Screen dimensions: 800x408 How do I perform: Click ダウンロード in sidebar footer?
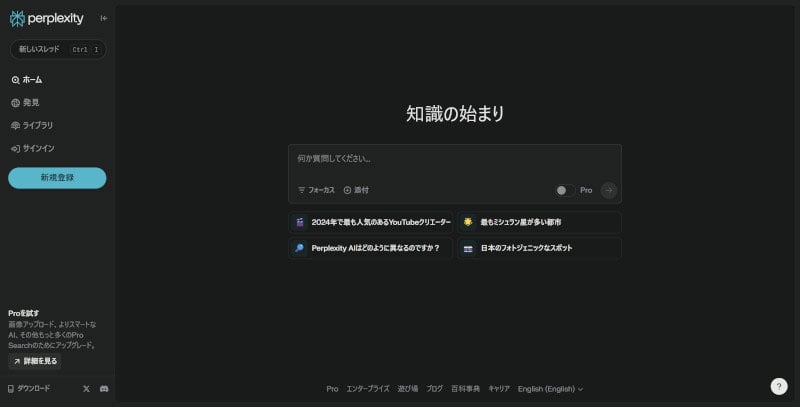click(29, 389)
